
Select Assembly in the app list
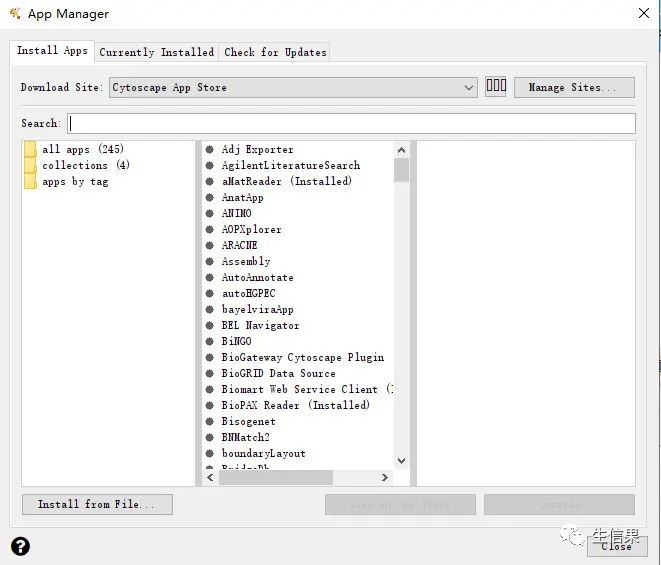246,261
